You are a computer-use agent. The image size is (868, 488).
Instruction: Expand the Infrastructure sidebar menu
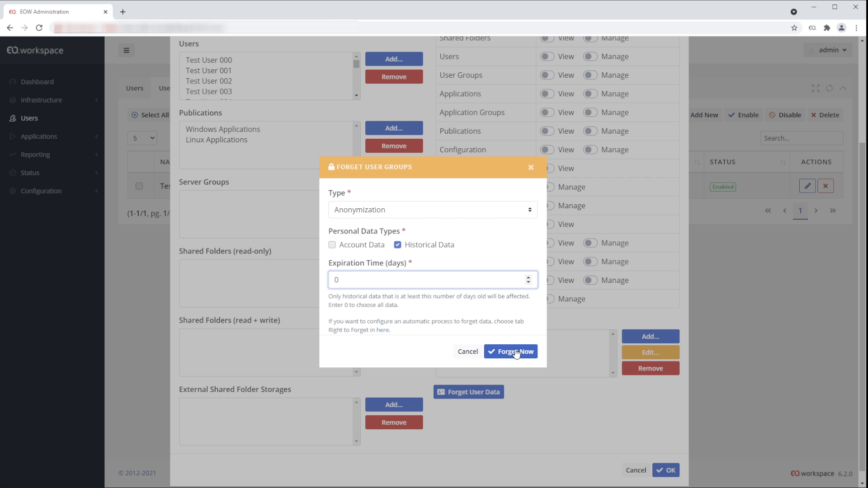click(x=42, y=100)
